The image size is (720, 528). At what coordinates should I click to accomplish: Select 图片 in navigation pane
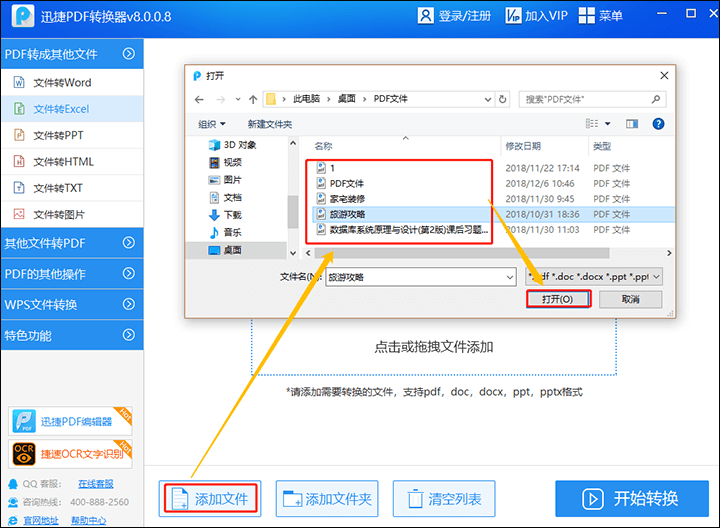[x=225, y=180]
